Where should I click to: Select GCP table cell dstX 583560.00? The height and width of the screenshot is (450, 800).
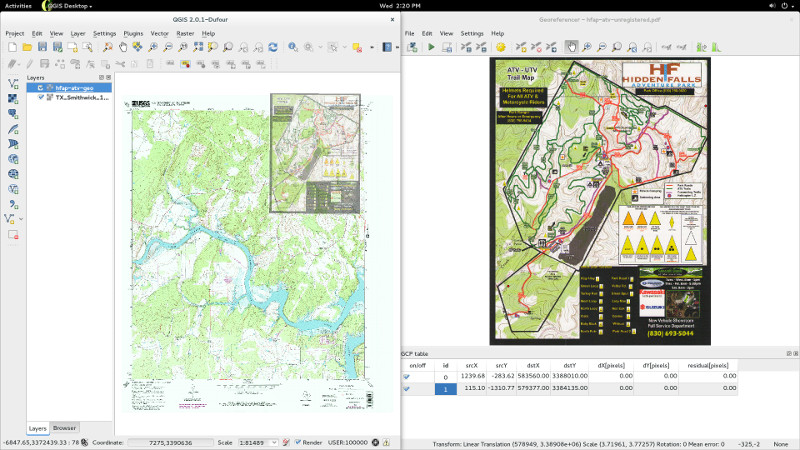click(533, 376)
